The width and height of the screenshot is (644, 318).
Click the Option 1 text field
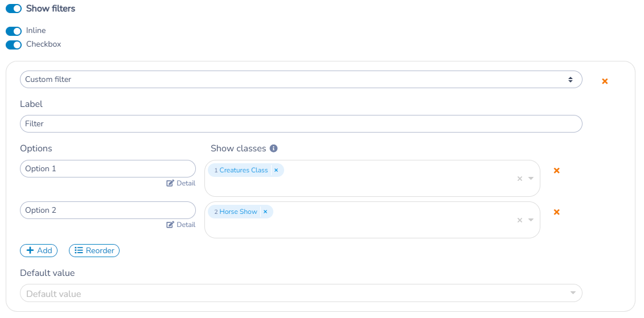pyautogui.click(x=108, y=168)
